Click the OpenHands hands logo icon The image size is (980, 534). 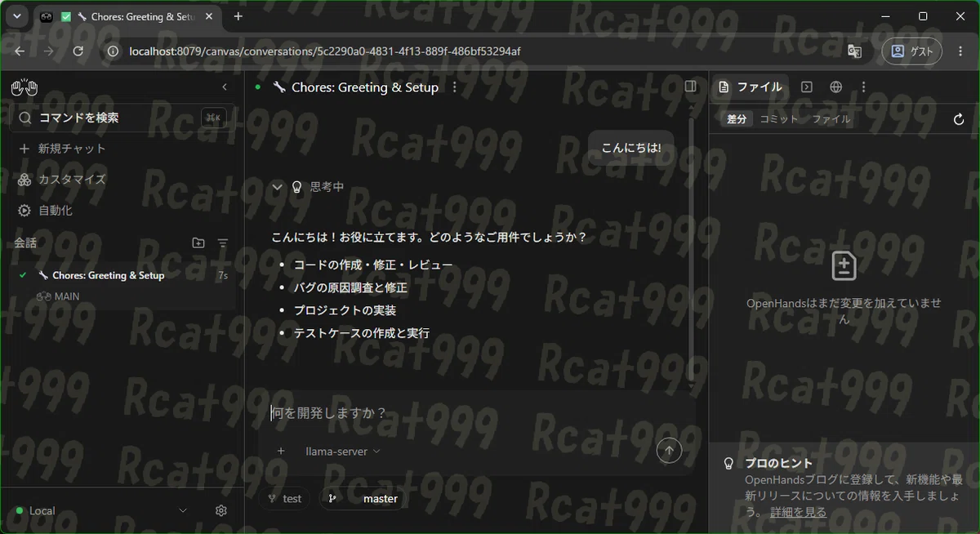(x=24, y=87)
